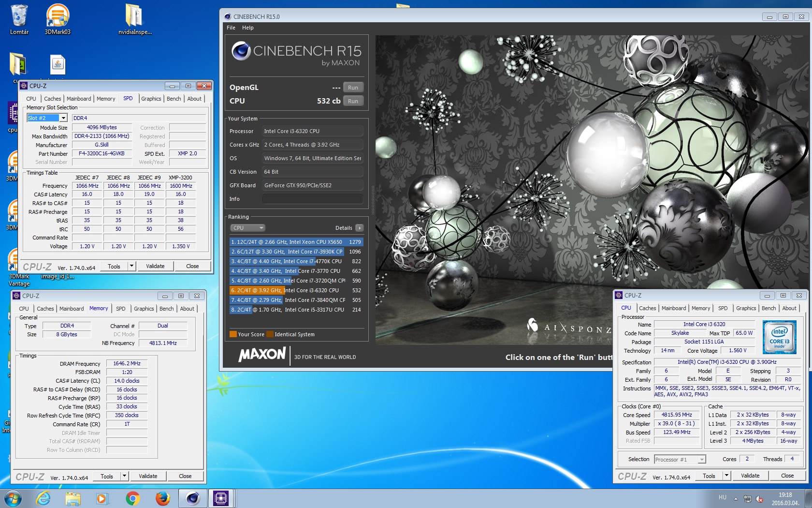The image size is (812, 508).
Task: Click the CPU-Z Memory window title icon
Action: pos(16,296)
